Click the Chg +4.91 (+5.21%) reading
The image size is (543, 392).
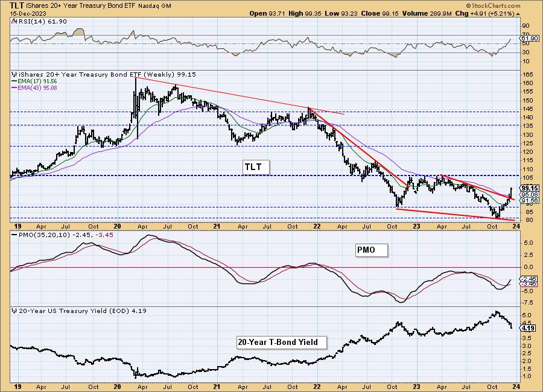pos(485,13)
